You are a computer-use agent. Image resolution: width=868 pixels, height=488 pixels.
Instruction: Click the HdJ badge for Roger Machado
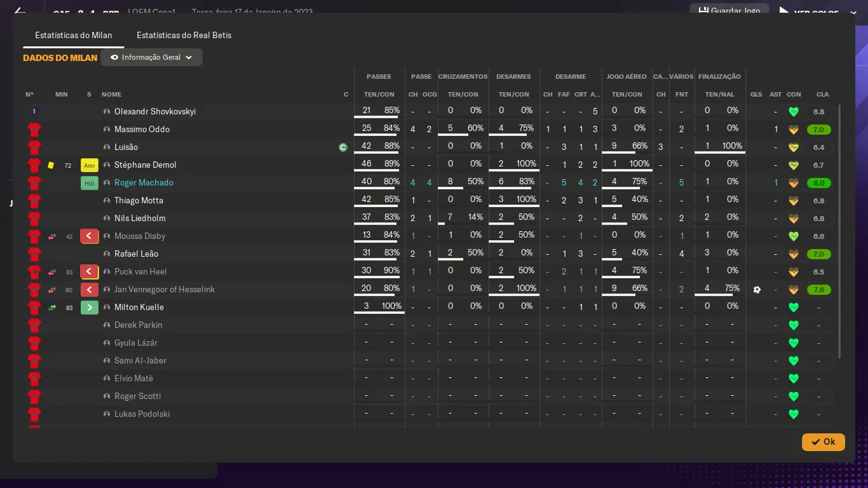click(x=90, y=183)
